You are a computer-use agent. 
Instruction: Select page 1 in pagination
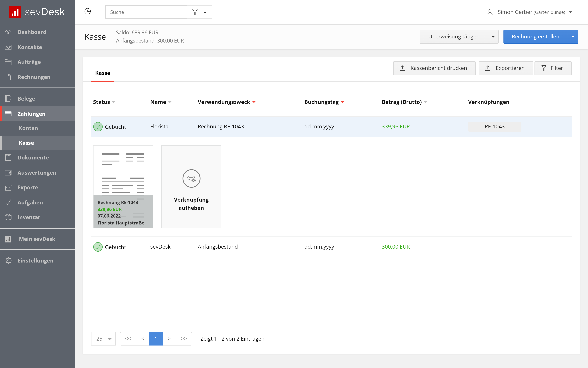pyautogui.click(x=156, y=339)
